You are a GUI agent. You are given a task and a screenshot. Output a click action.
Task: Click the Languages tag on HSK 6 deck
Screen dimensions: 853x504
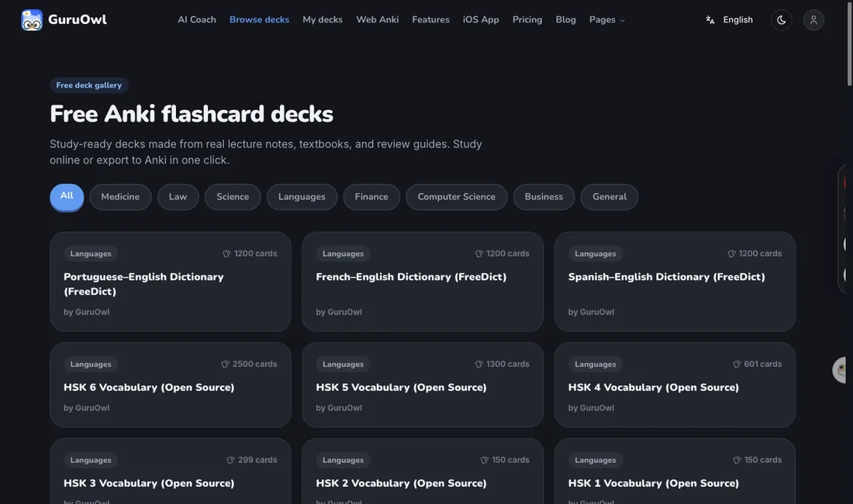point(90,364)
